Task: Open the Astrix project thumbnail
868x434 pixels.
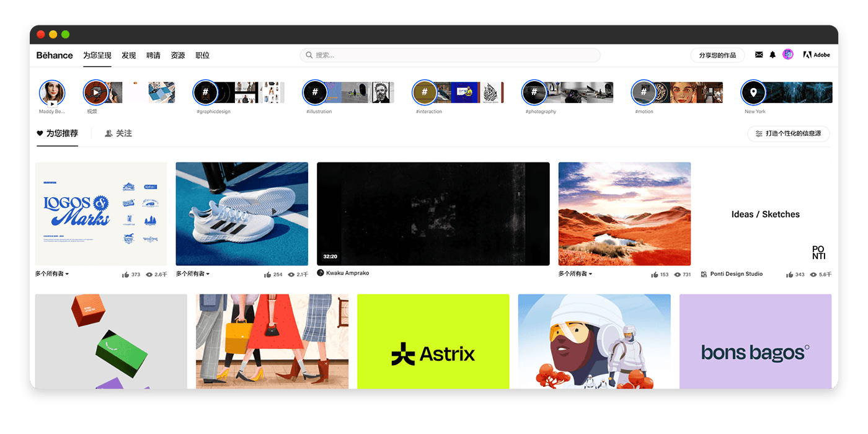Action: [x=433, y=342]
